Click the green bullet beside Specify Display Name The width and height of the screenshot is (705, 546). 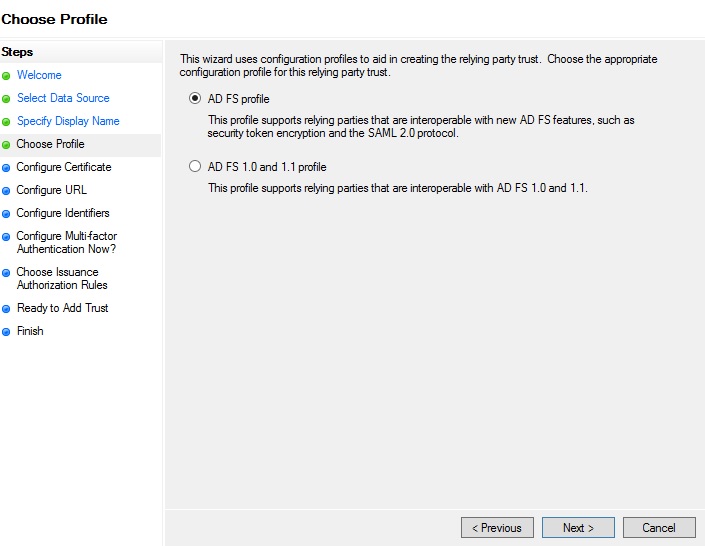tap(6, 122)
